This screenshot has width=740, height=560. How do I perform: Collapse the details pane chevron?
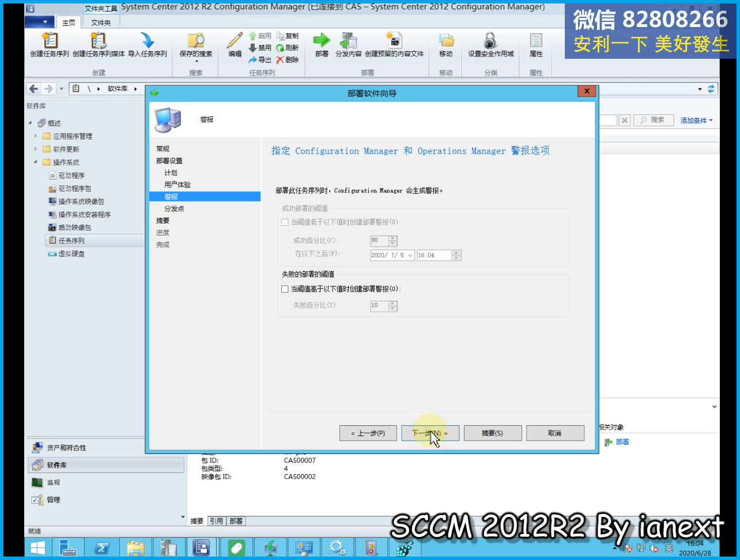pyautogui.click(x=714, y=407)
